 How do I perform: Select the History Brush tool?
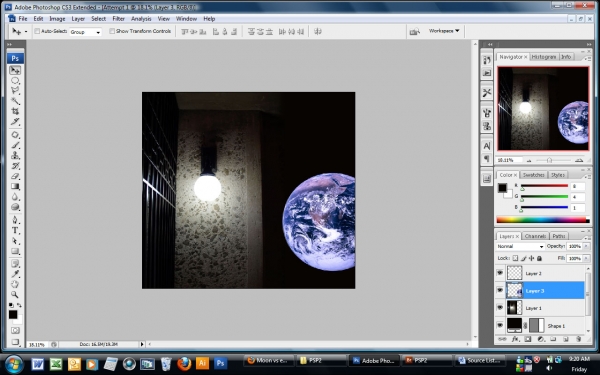point(15,166)
